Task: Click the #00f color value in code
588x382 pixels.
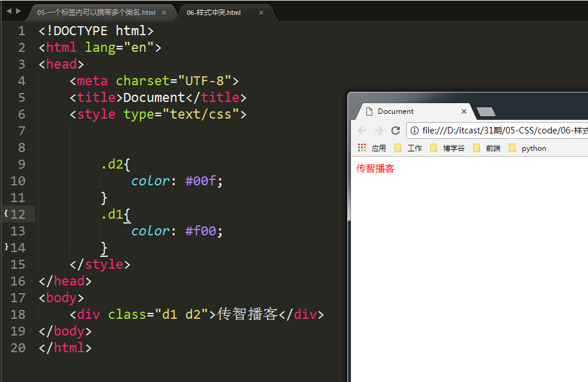Action: pyautogui.click(x=201, y=181)
